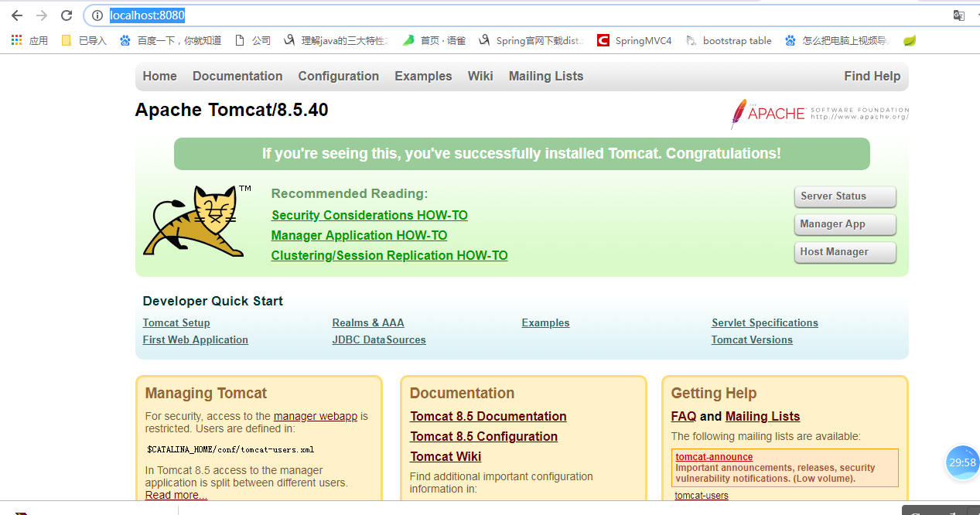This screenshot has width=980, height=515.
Task: Follow the manager webapp link
Action: point(316,416)
